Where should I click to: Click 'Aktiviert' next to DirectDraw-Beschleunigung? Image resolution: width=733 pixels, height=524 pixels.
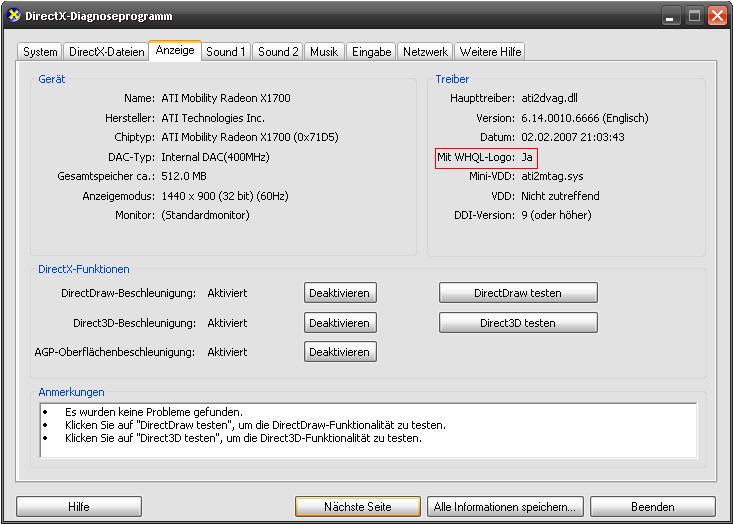[x=227, y=293]
